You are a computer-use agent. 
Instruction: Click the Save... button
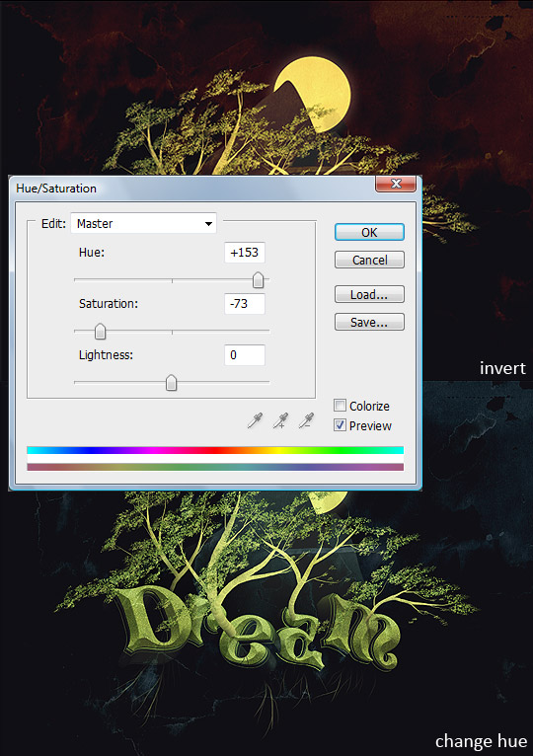369,322
